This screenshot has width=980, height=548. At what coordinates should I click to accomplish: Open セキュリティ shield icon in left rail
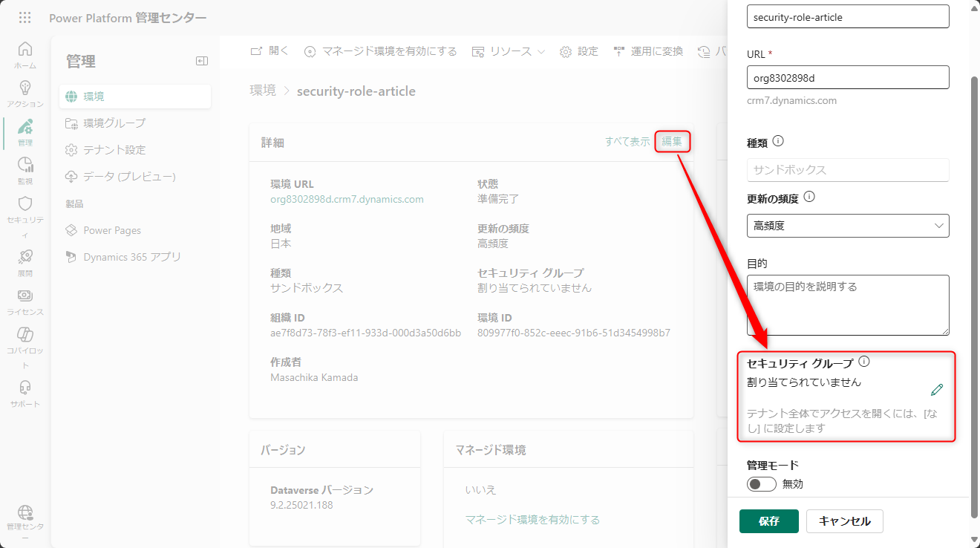[25, 204]
